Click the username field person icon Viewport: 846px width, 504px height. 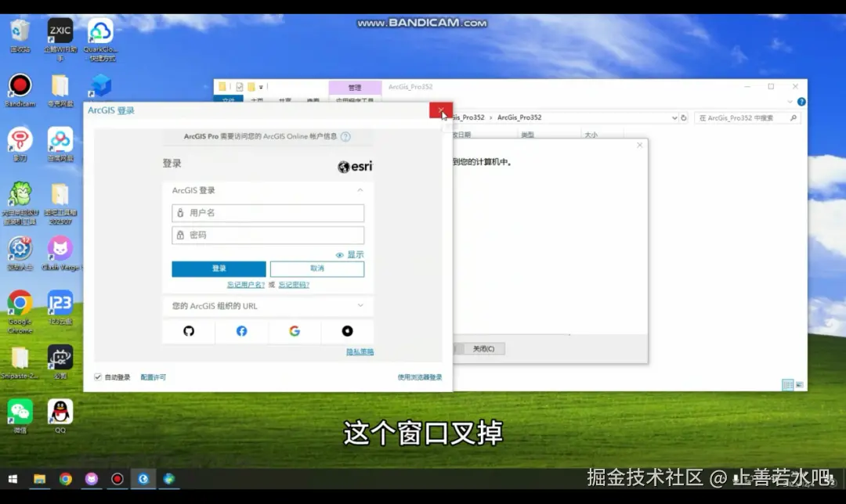click(x=179, y=212)
